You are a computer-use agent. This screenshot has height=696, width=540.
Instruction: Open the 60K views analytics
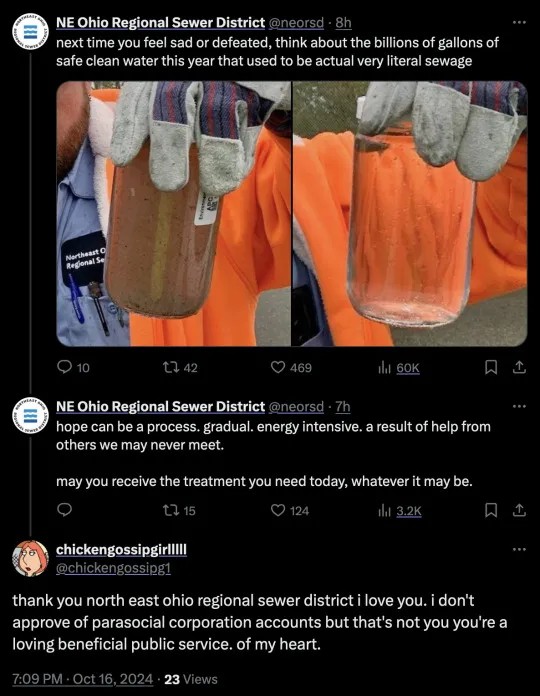tap(398, 368)
